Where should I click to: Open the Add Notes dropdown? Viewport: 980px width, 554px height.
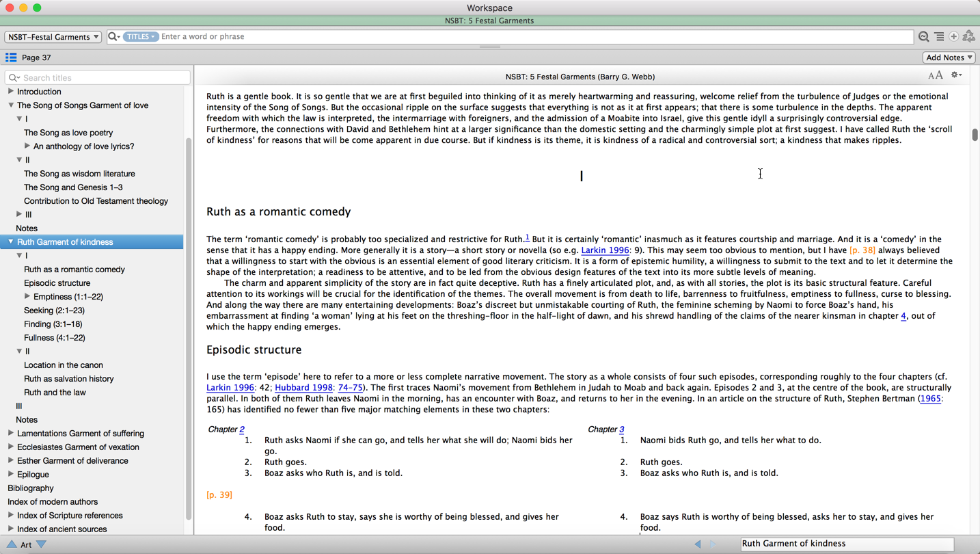949,57
